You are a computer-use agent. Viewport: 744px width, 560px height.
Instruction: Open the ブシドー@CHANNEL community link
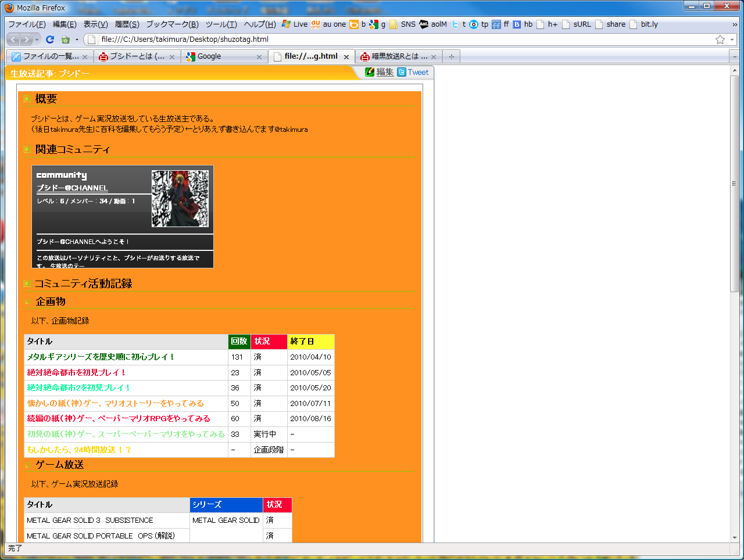point(72,188)
